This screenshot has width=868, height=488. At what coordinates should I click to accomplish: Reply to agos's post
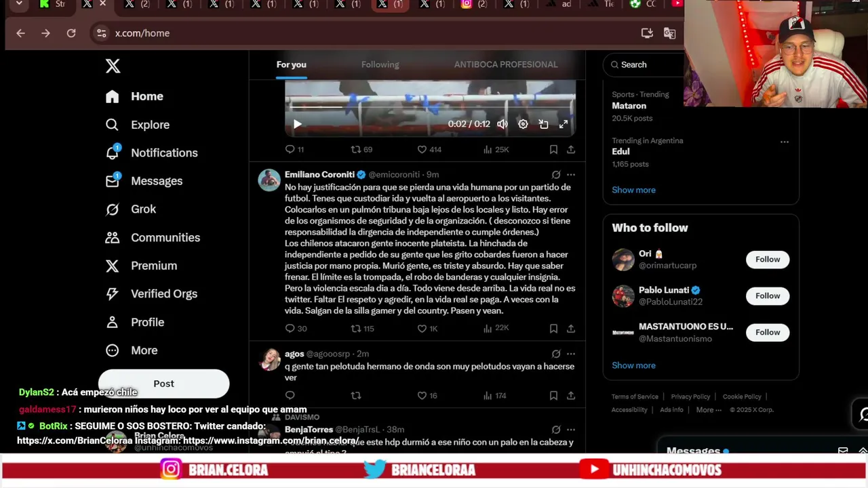pos(290,395)
